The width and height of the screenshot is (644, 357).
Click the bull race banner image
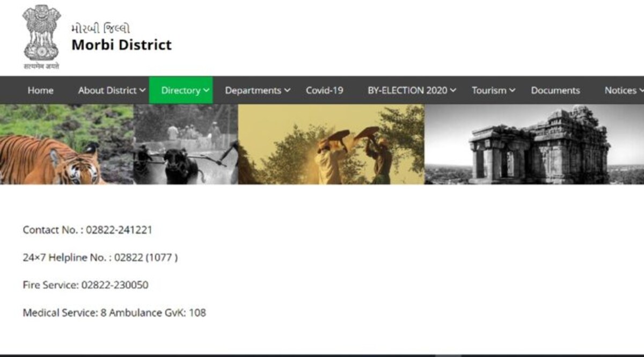(x=185, y=144)
